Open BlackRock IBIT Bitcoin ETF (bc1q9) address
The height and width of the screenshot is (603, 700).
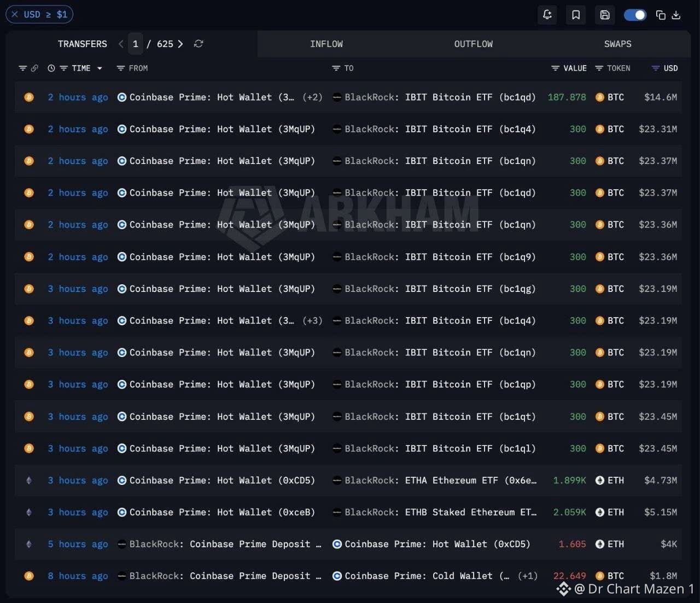pos(440,257)
